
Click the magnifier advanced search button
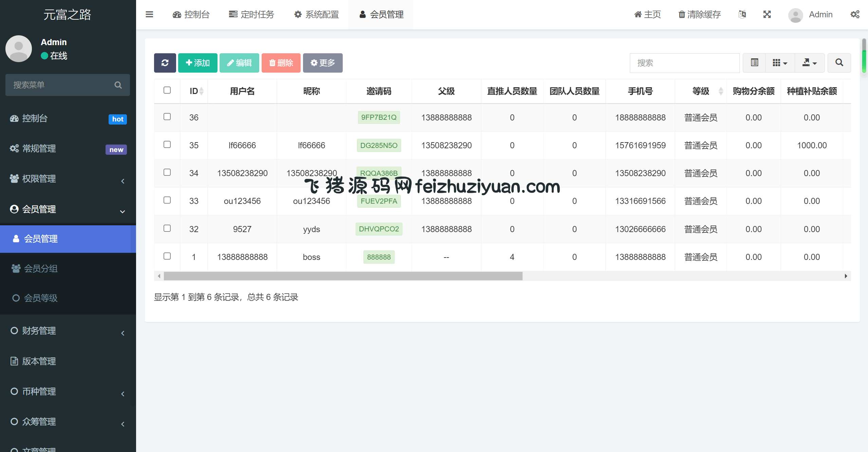point(839,63)
